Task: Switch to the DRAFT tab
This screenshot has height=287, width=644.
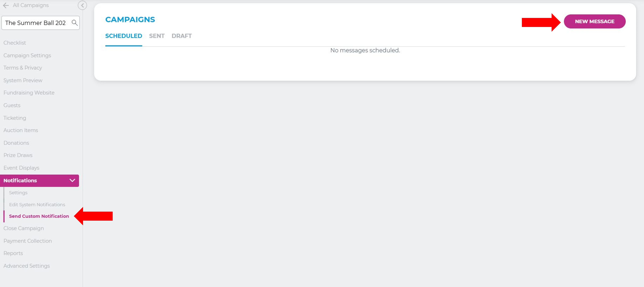Action: pyautogui.click(x=181, y=36)
